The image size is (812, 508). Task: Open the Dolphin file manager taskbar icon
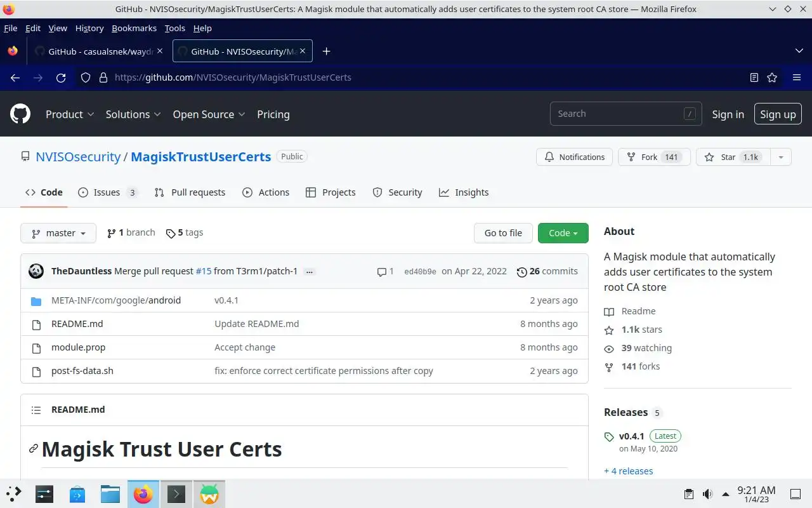point(110,494)
